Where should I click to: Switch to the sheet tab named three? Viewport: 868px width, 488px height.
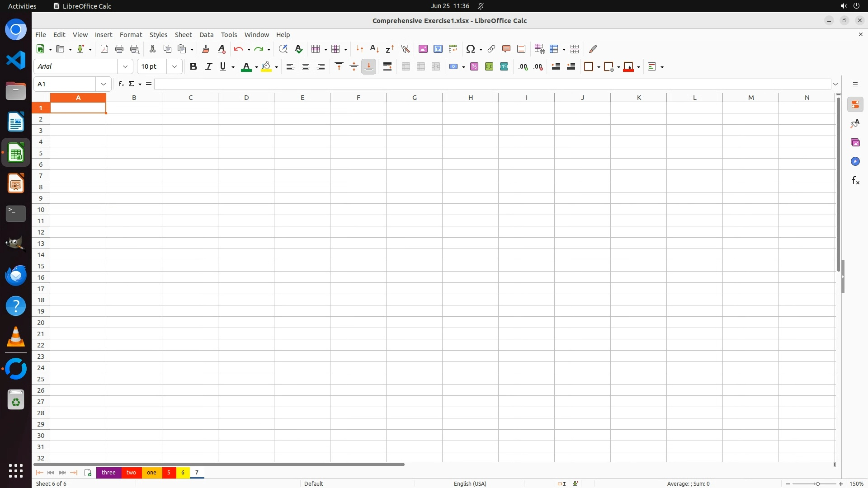(x=108, y=473)
